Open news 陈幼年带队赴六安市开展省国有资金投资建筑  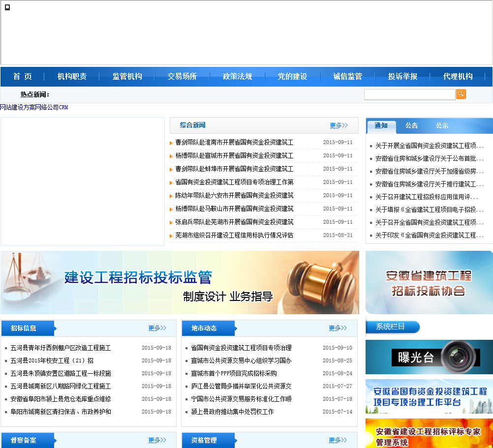click(234, 195)
